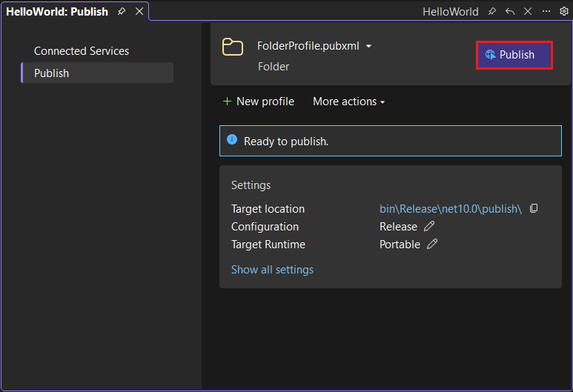This screenshot has height=392, width=573.
Task: Click the Show all settings link
Action: coord(272,270)
